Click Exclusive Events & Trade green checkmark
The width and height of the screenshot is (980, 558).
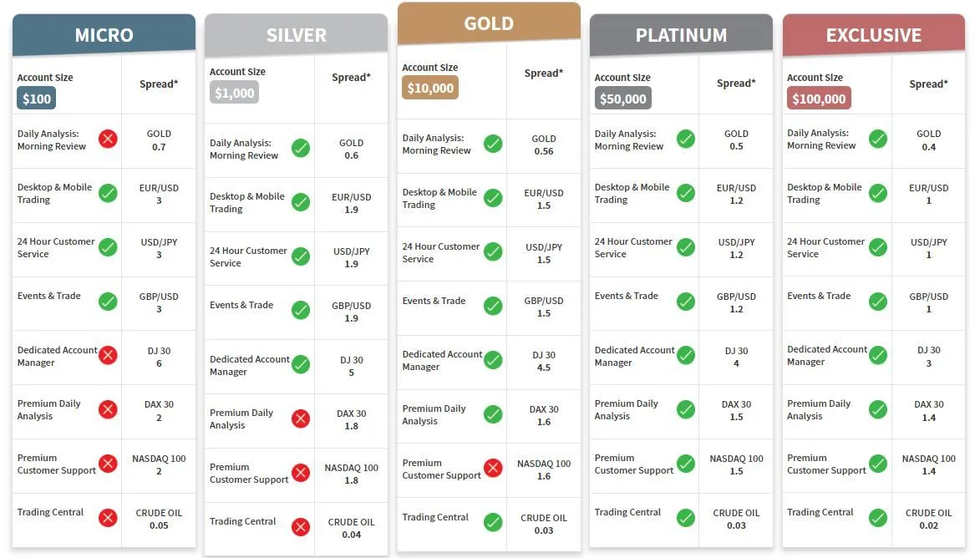pos(878,302)
